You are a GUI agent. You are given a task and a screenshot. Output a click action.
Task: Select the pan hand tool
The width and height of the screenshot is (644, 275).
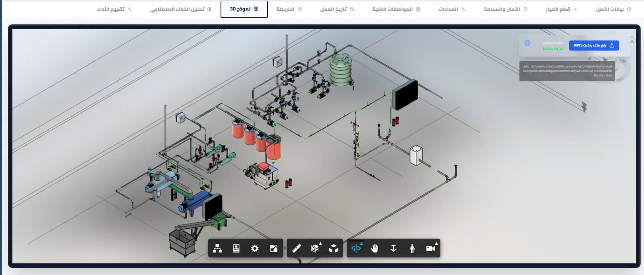[375, 248]
